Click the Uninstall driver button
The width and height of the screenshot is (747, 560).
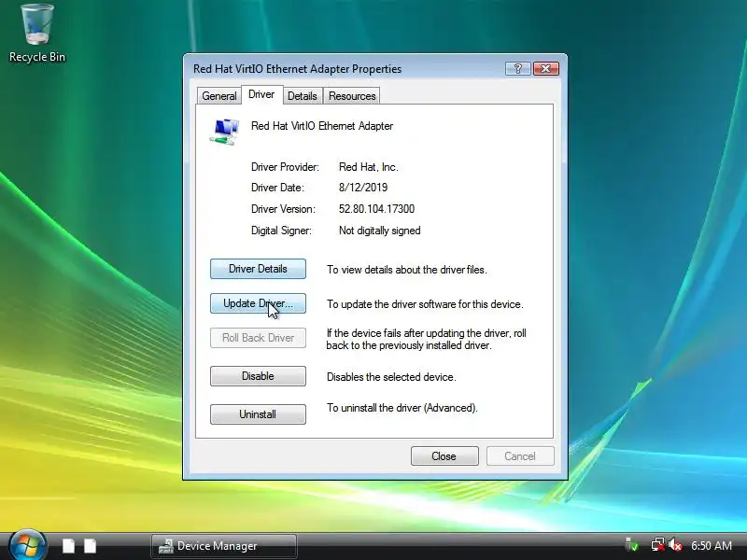[258, 413]
